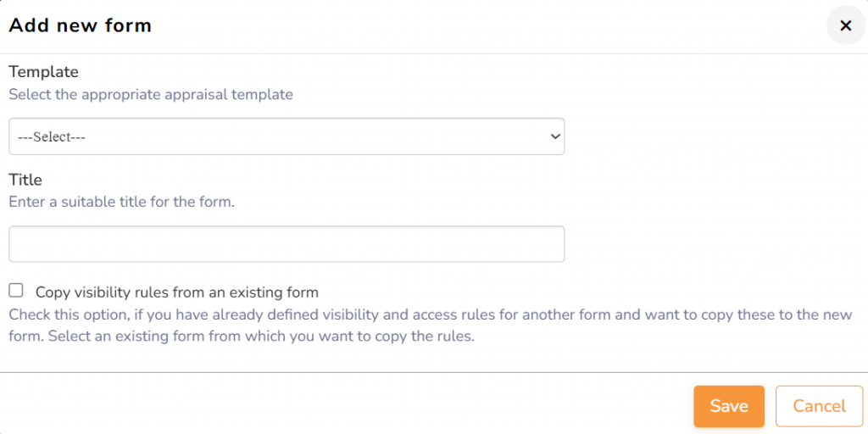Screen dimensions: 868x434
Task: Focus the Title text input field
Action: (x=287, y=244)
